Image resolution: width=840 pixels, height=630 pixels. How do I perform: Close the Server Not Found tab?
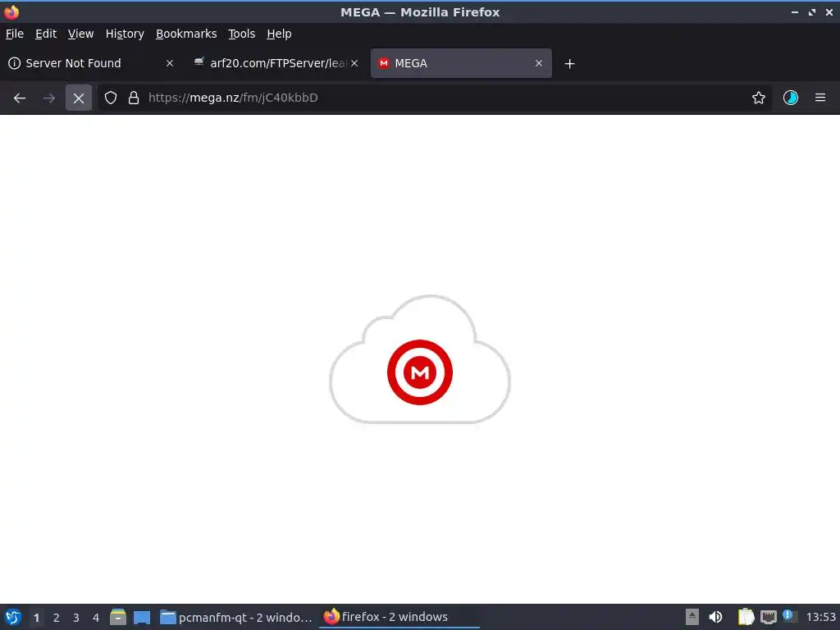pos(170,63)
